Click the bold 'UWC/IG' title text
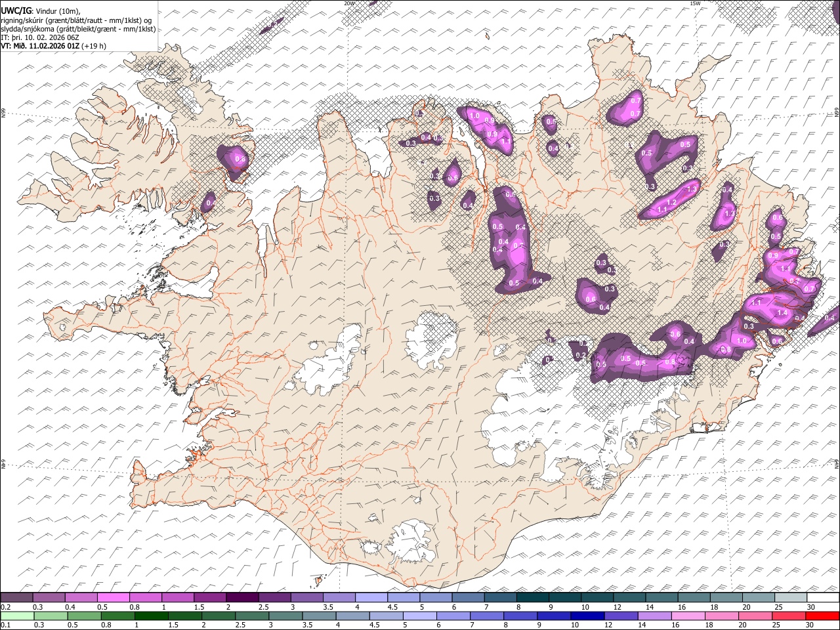Image resolution: width=840 pixels, height=630 pixels. click(x=16, y=11)
